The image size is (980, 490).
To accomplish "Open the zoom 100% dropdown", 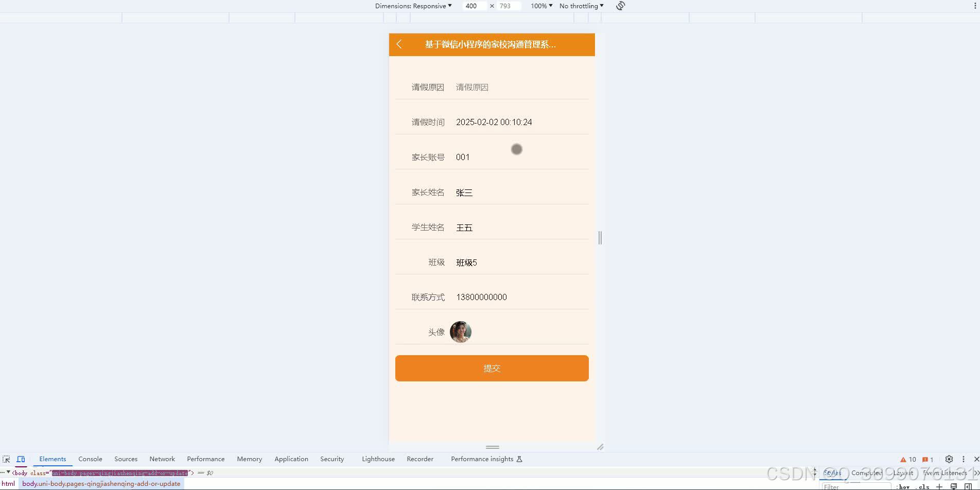I will 540,6.
